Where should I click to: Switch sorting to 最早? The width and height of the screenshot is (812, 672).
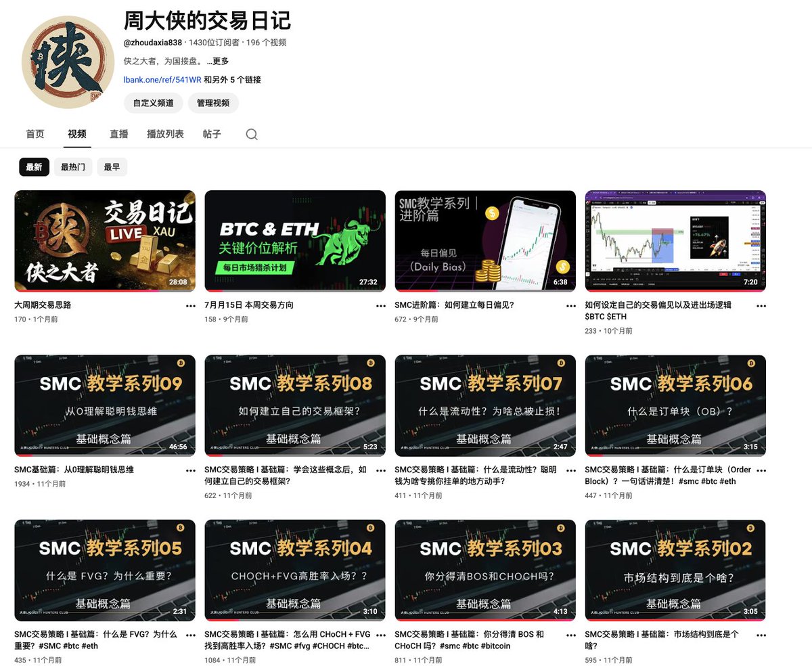[112, 166]
